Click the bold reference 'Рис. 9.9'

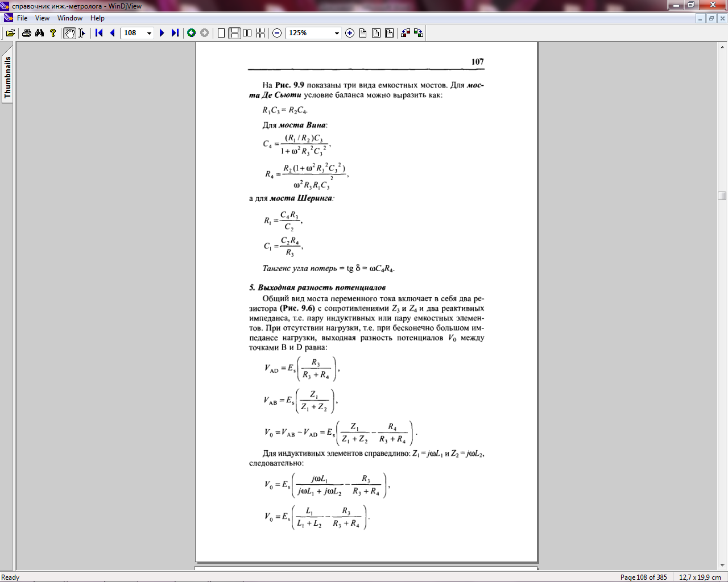coord(289,85)
